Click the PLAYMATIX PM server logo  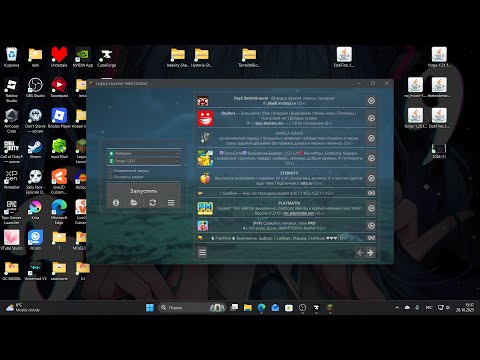point(205,208)
